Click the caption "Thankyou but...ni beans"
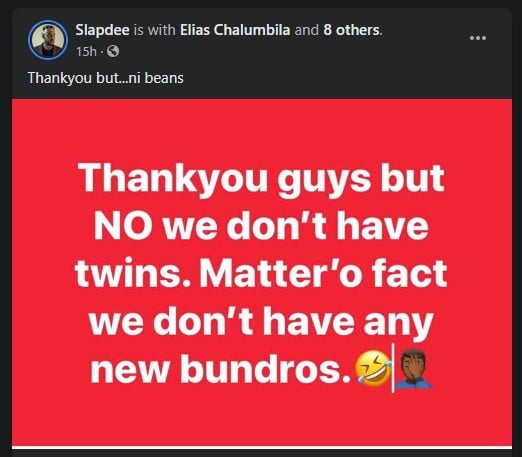Image resolution: width=522 pixels, height=457 pixels. 105,78
